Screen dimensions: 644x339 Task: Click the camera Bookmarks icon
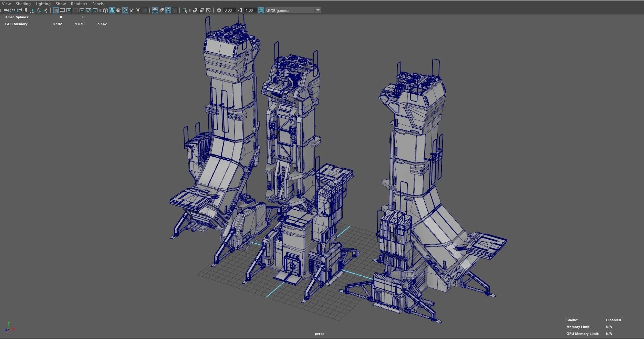(26, 10)
